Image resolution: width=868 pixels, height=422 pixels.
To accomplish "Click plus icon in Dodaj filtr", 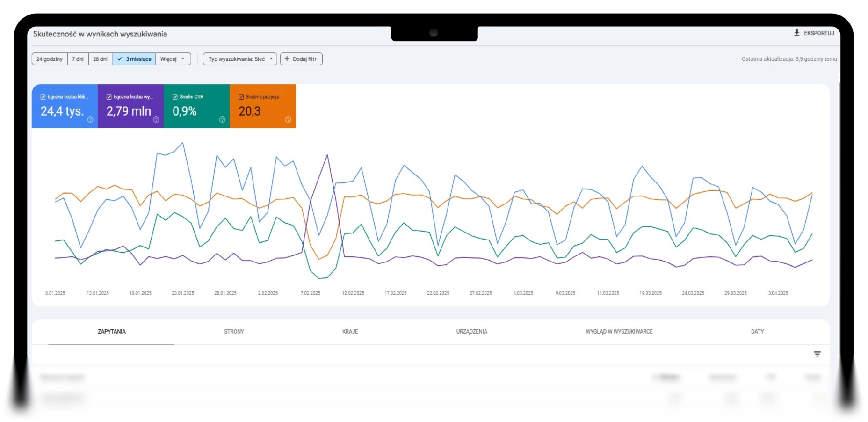I will pyautogui.click(x=287, y=59).
